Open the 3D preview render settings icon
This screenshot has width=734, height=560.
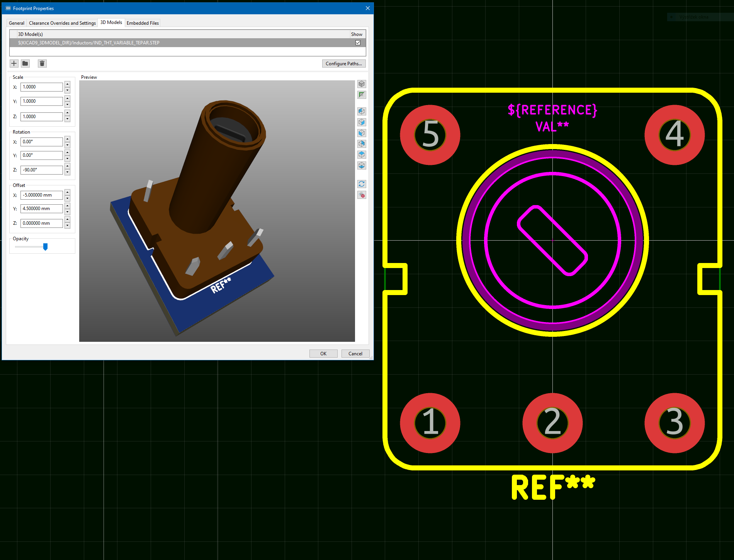tap(362, 195)
